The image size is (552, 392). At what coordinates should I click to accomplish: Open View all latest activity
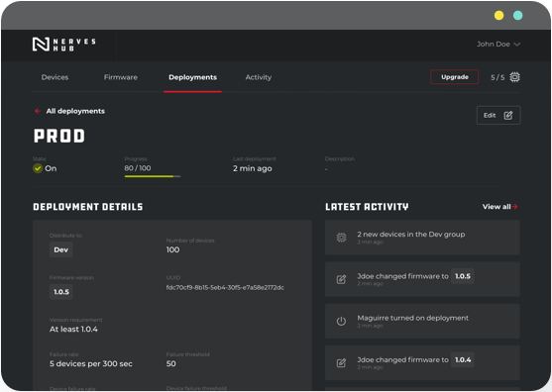point(499,207)
